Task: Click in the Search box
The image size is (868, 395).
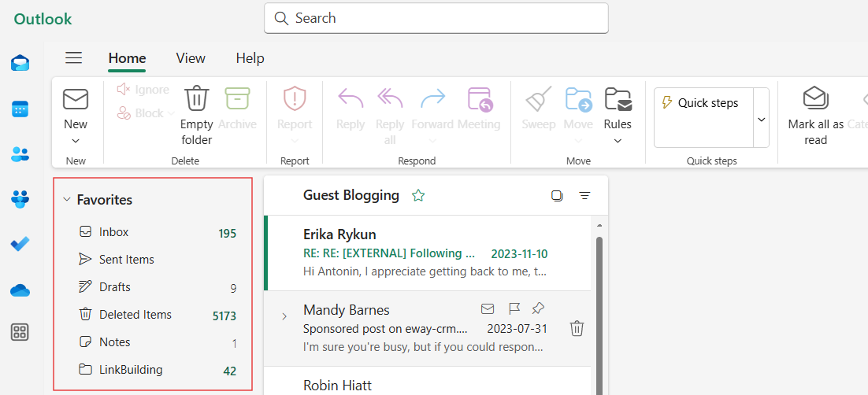Action: click(x=436, y=18)
